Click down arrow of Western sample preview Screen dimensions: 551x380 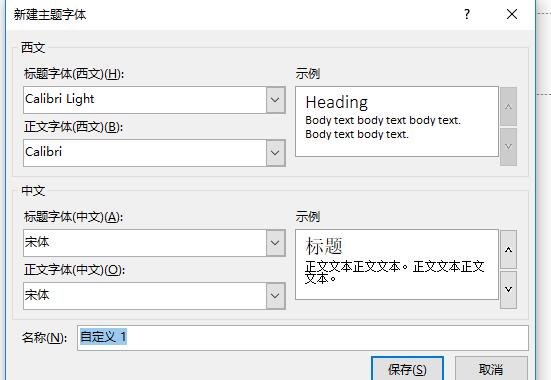click(x=508, y=147)
